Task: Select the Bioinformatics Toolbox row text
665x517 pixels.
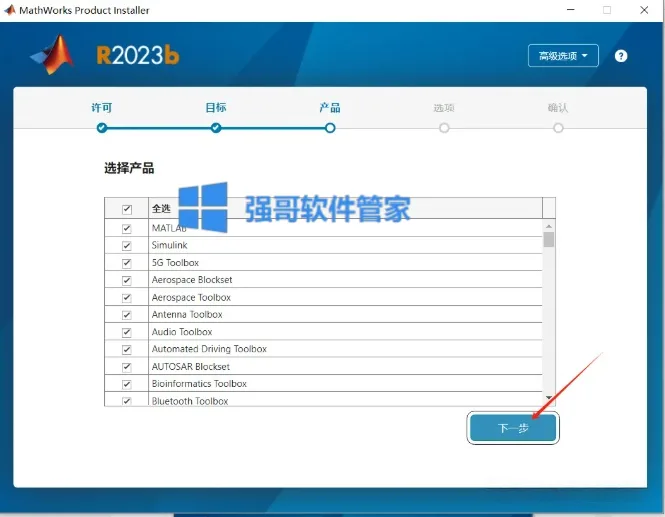Action: point(199,384)
